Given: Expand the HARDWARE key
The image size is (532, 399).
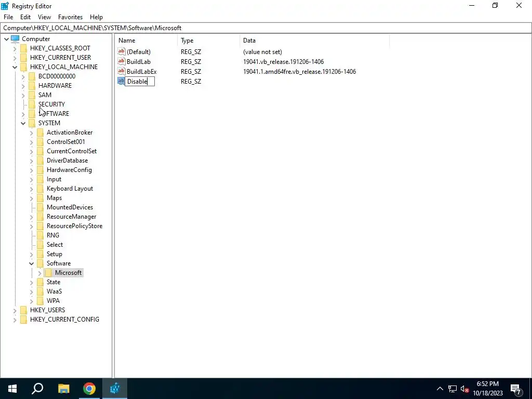Looking at the screenshot, I should (x=23, y=86).
